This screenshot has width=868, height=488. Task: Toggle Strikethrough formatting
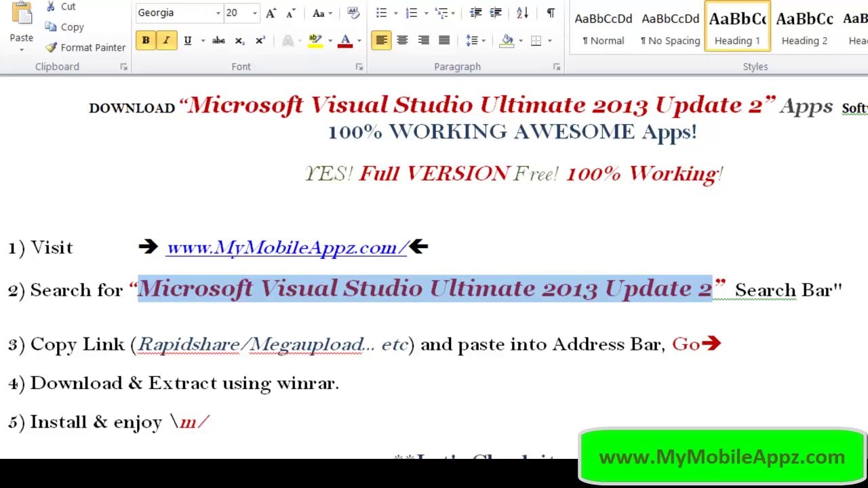click(x=218, y=41)
